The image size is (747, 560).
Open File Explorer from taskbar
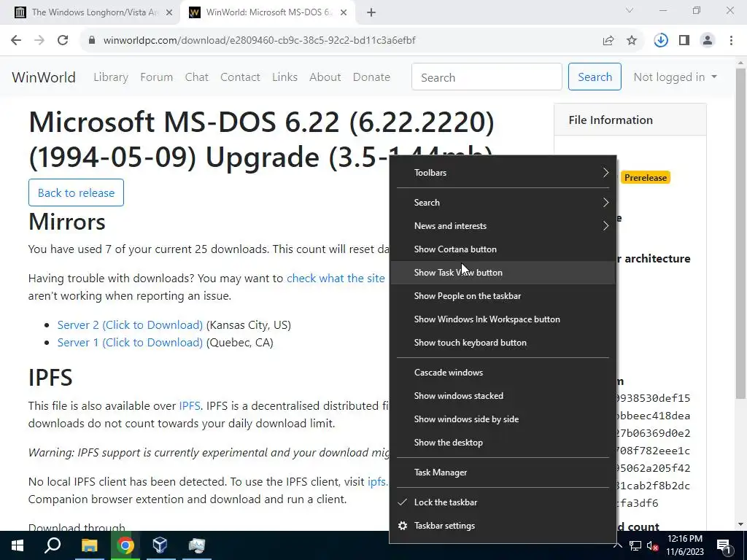(x=89, y=545)
